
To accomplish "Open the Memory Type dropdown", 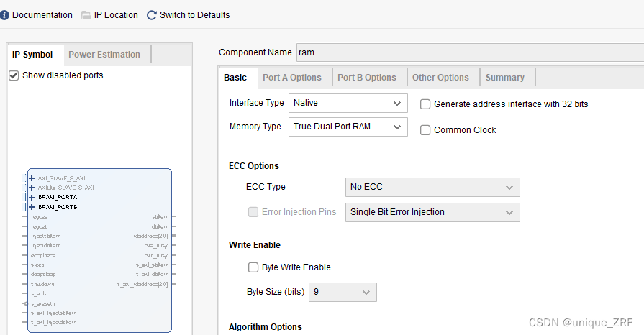I will coord(348,127).
